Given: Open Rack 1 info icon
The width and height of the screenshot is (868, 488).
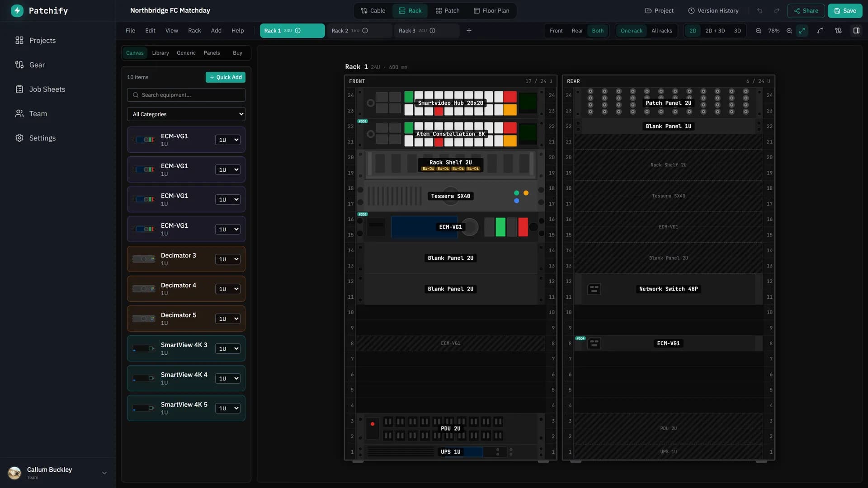Looking at the screenshot, I should (298, 31).
